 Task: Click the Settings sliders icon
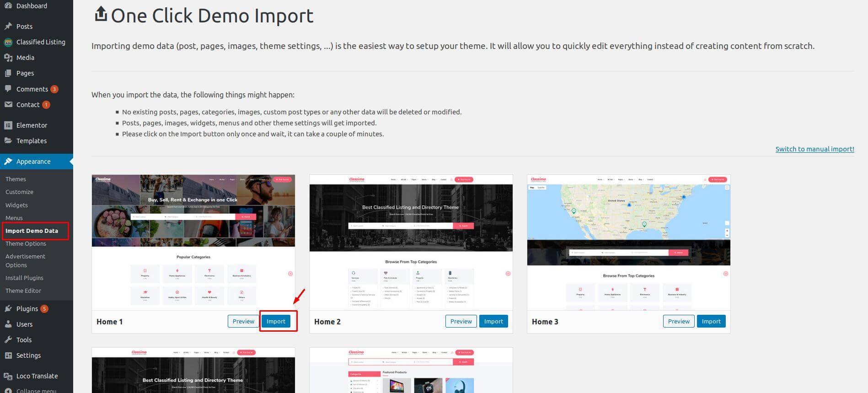pyautogui.click(x=8, y=355)
